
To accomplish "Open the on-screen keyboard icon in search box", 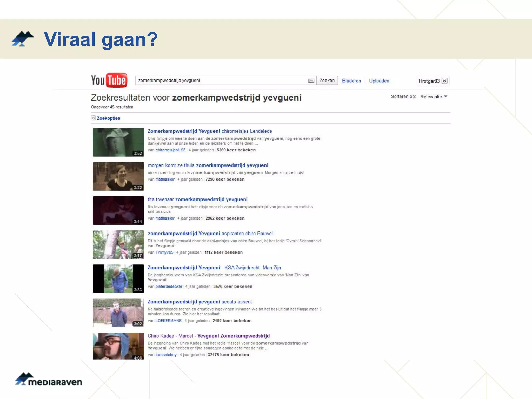I will coord(311,81).
